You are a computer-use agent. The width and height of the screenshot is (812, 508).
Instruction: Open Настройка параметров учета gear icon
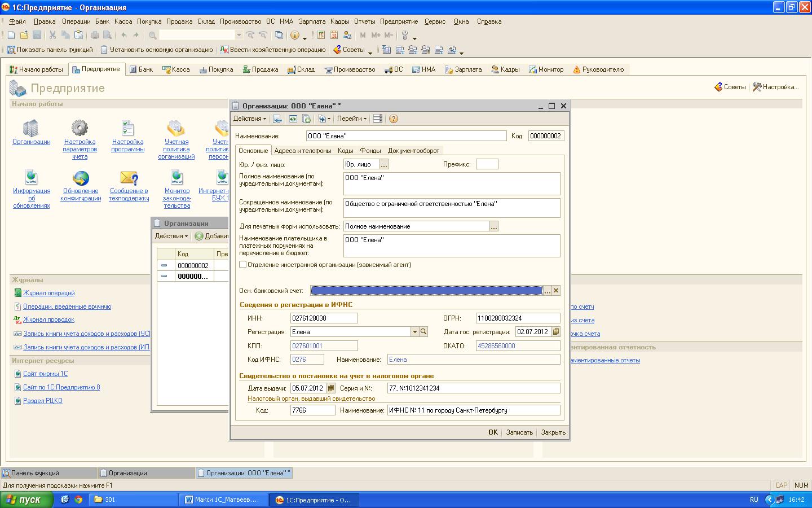[80, 129]
